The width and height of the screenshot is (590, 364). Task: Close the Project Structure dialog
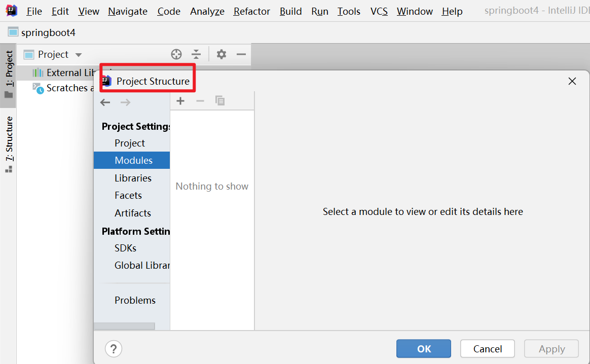572,81
